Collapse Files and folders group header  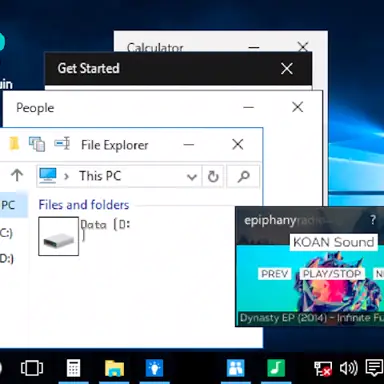click(x=84, y=205)
